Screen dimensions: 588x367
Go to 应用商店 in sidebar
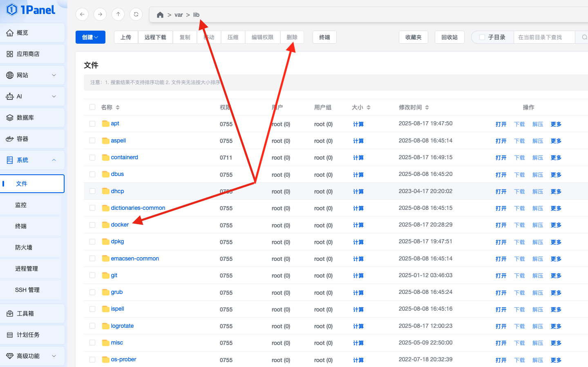pyautogui.click(x=28, y=54)
